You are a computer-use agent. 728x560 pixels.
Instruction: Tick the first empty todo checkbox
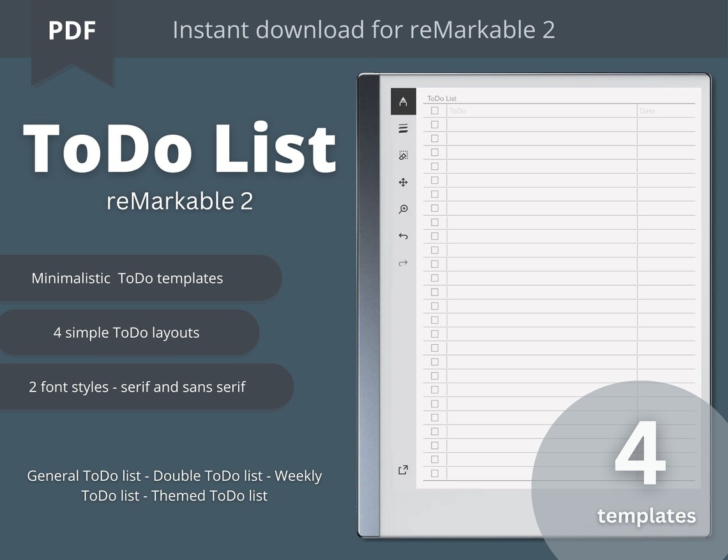435,124
